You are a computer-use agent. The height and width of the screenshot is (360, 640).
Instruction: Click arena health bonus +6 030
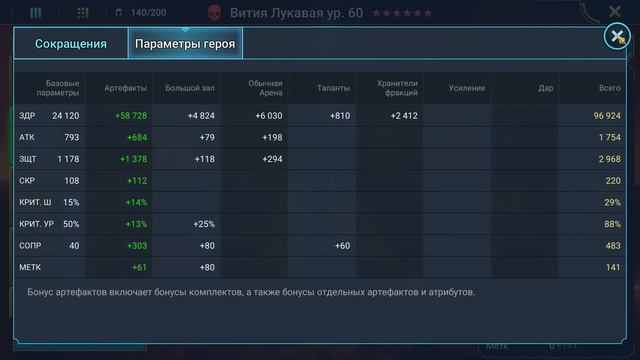(269, 116)
